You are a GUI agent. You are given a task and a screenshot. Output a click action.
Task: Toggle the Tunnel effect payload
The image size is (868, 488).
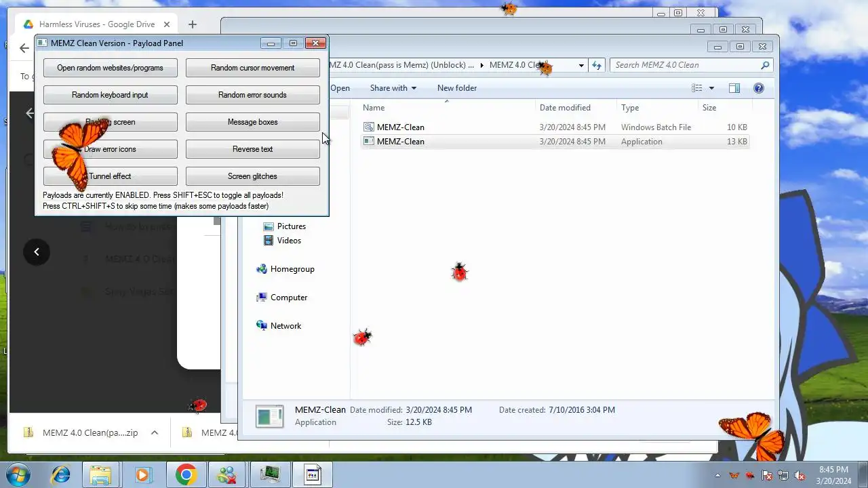coord(110,176)
